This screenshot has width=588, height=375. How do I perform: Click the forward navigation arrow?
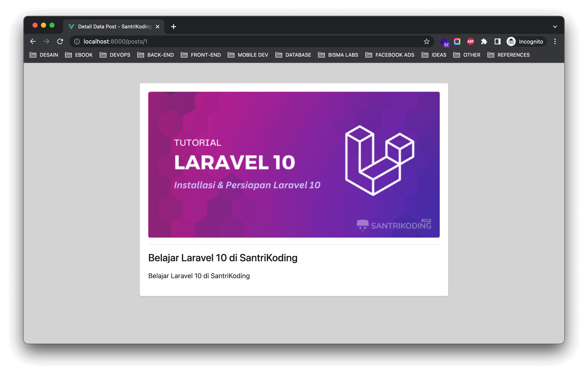coord(46,42)
